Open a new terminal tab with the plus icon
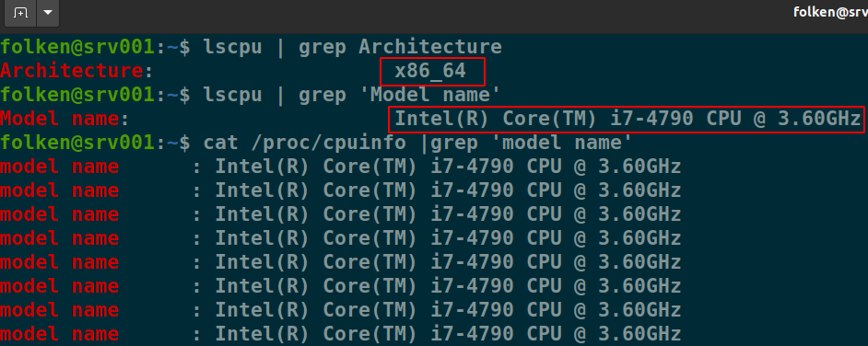This screenshot has width=868, height=346. pyautogui.click(x=20, y=13)
